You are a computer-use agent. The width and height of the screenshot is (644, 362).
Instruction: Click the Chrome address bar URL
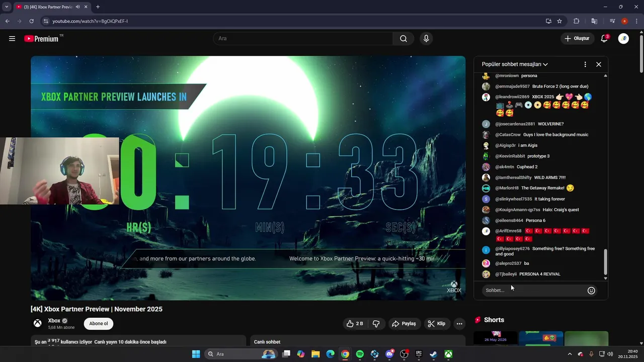(90, 21)
